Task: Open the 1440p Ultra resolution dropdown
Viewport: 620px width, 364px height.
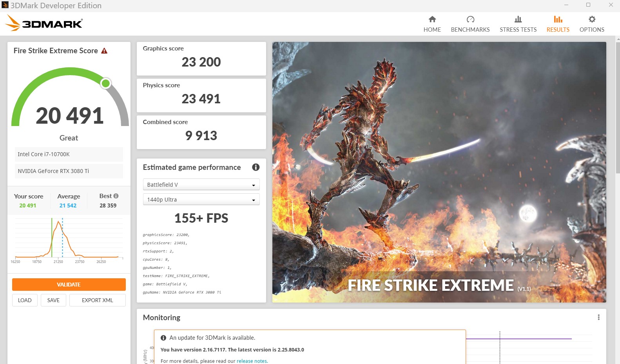Action: click(201, 200)
